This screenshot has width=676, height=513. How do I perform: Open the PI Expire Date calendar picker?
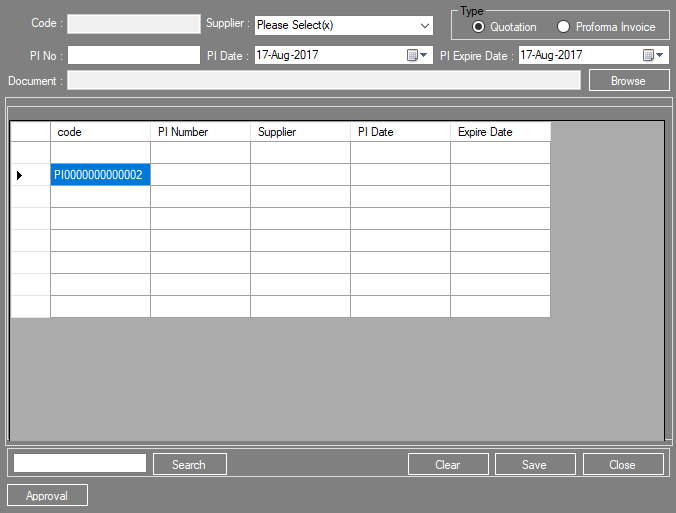653,55
